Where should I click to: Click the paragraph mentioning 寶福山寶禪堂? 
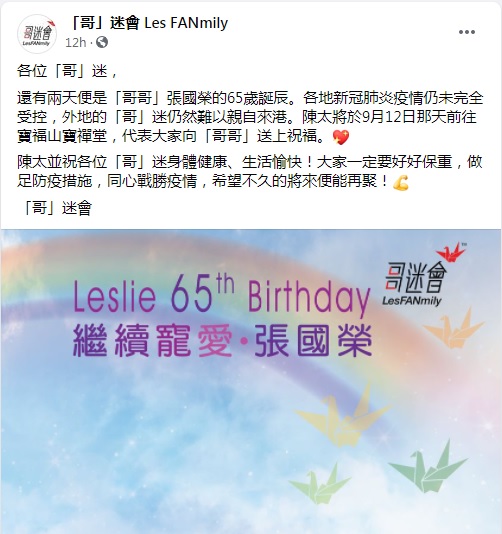250,117
